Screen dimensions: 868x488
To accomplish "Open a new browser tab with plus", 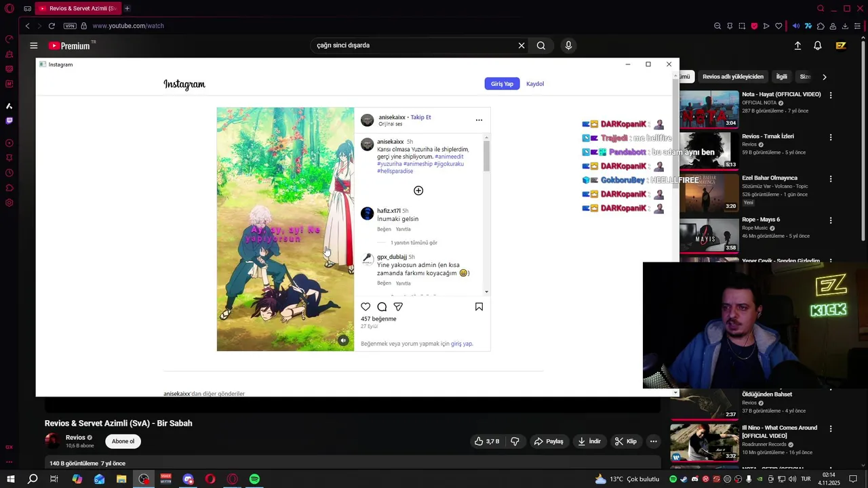I will pos(127,8).
